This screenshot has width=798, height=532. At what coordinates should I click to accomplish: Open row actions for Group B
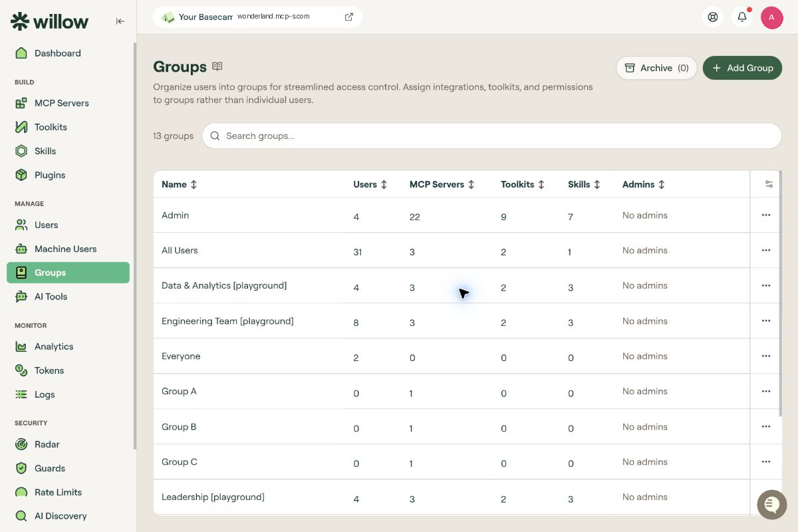click(766, 426)
